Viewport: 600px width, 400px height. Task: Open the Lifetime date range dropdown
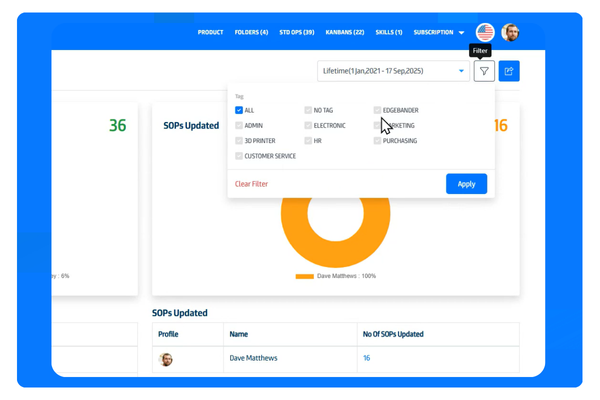393,71
